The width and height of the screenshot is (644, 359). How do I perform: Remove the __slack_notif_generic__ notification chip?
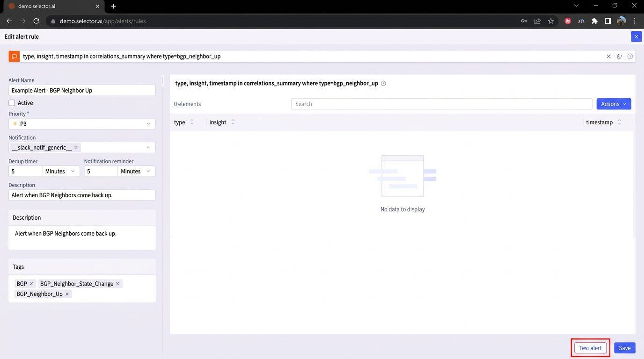pos(76,148)
